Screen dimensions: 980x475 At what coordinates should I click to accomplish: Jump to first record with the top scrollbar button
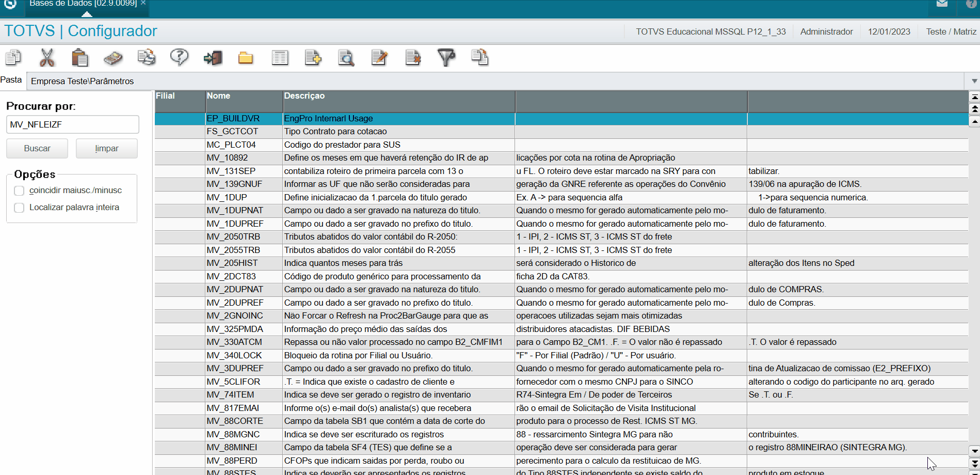pyautogui.click(x=974, y=97)
